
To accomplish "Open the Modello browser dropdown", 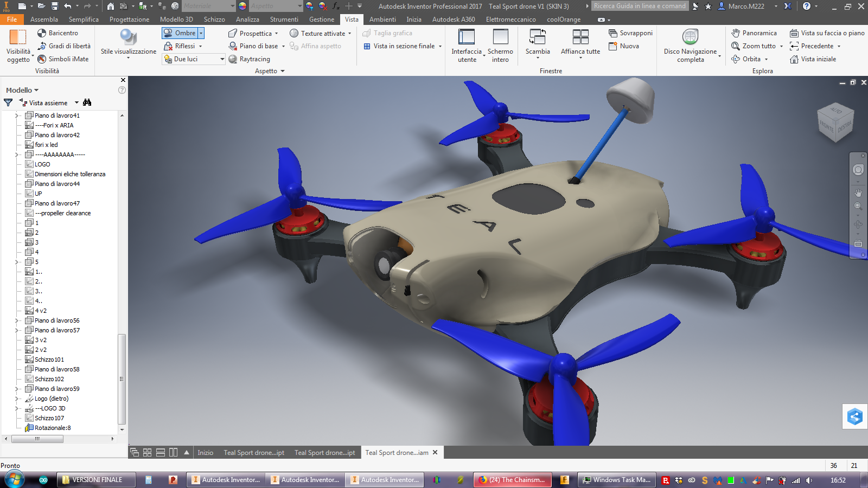I will pyautogui.click(x=22, y=90).
